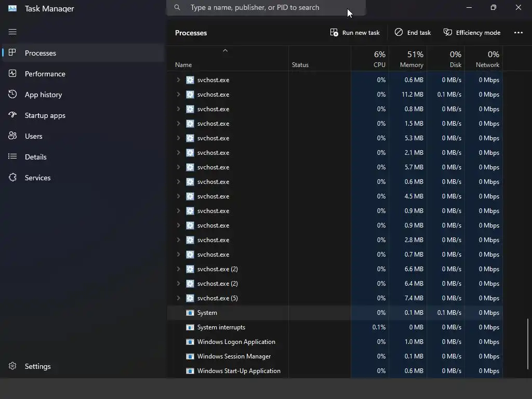Click the Details list icon

point(12,156)
